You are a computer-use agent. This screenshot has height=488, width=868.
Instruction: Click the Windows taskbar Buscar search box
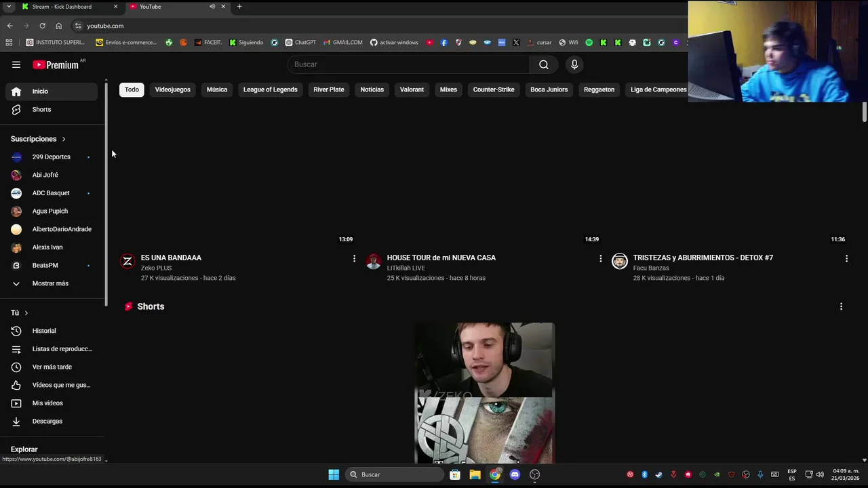tap(395, 474)
